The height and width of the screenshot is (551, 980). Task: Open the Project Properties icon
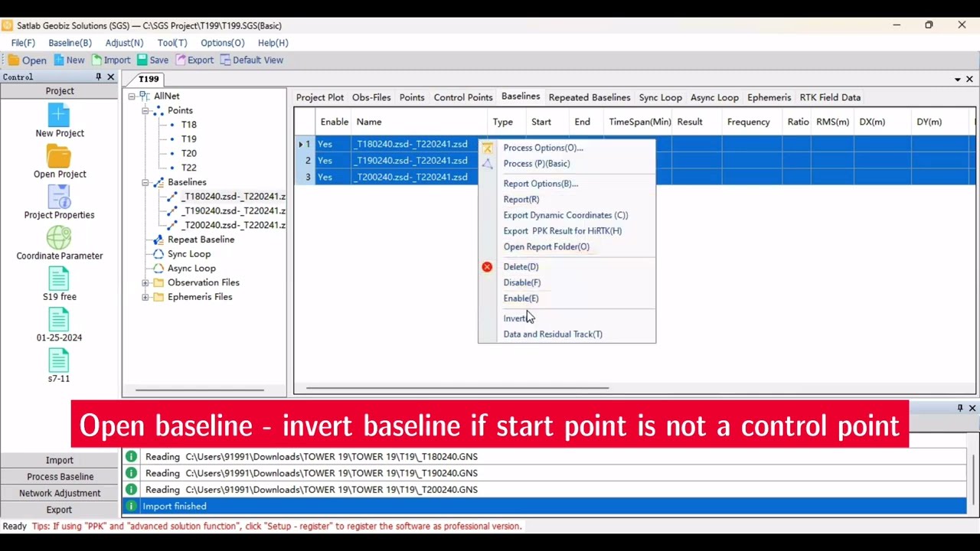tap(59, 197)
